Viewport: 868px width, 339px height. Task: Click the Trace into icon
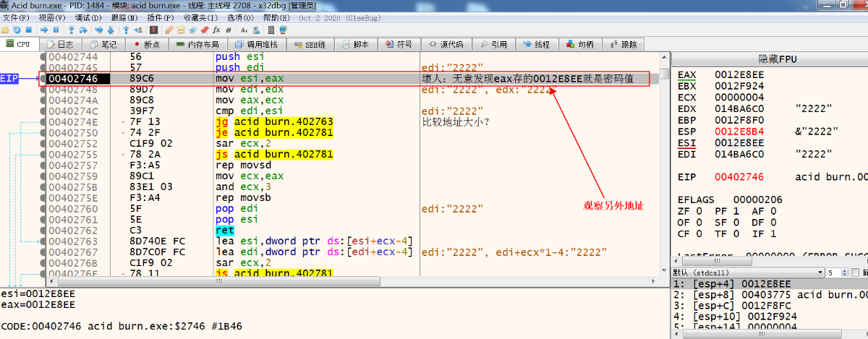pyautogui.click(x=98, y=30)
